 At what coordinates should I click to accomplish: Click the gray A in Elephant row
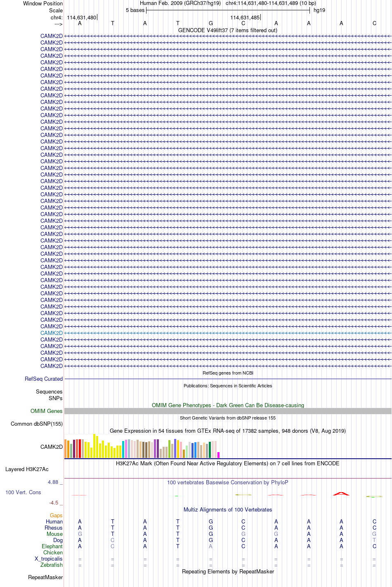click(x=211, y=546)
